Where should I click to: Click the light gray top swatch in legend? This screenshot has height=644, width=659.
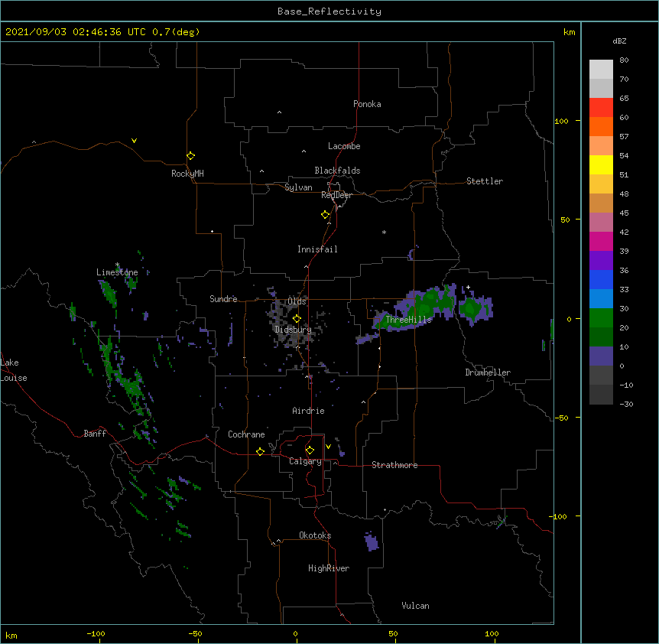coord(601,69)
